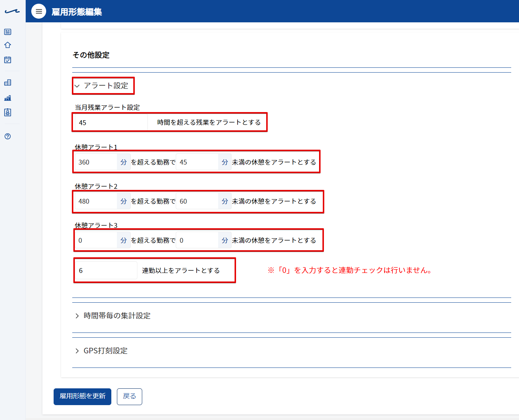
Task: Focus 休憩アラート1 work minutes field 360
Action: pyautogui.click(x=96, y=162)
